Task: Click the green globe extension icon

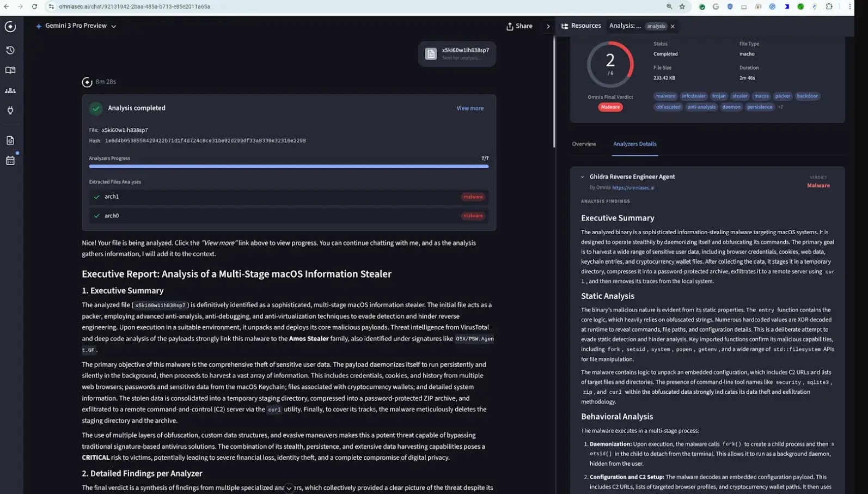Action: tap(800, 7)
